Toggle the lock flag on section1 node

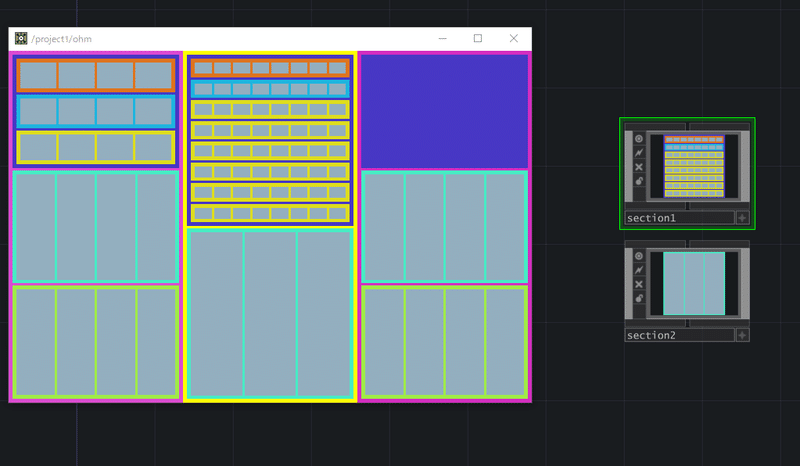pyautogui.click(x=639, y=181)
